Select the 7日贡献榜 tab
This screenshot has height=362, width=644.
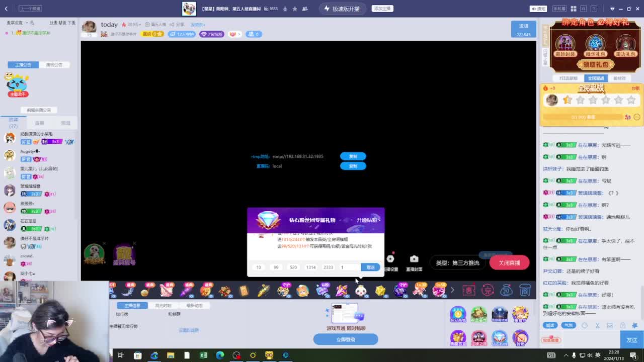[569, 78]
